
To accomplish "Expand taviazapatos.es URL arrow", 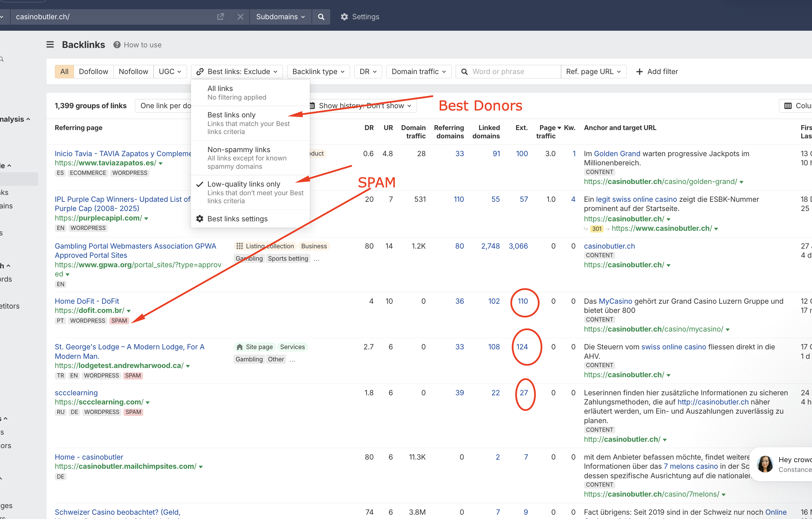I will click(161, 164).
